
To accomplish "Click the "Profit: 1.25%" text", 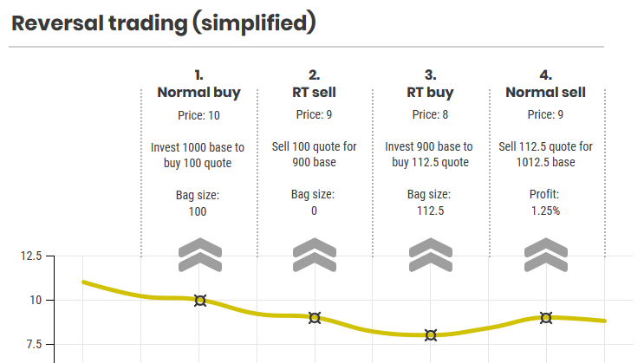I will [x=546, y=203].
